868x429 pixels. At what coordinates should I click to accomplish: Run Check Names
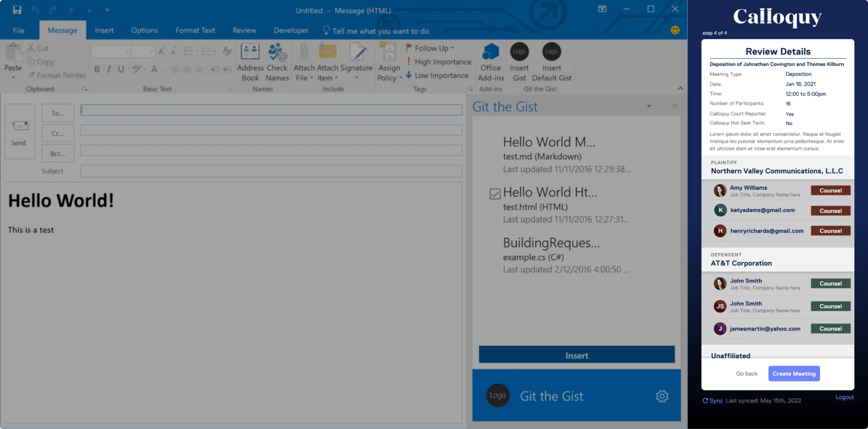[x=277, y=62]
